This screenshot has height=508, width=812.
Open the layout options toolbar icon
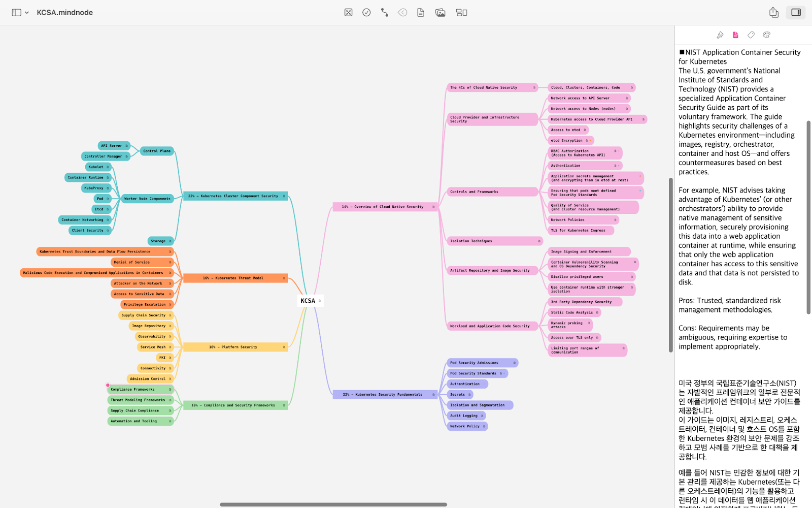pos(461,13)
